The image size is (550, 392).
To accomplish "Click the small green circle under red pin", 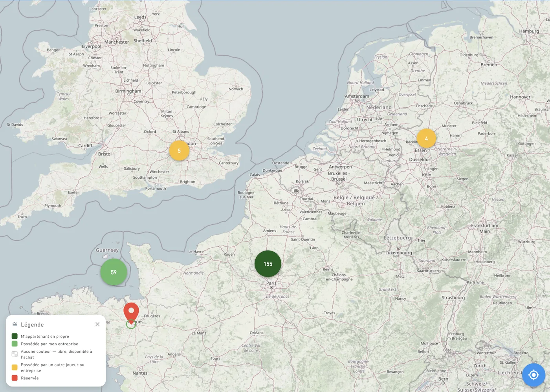I will (131, 324).
